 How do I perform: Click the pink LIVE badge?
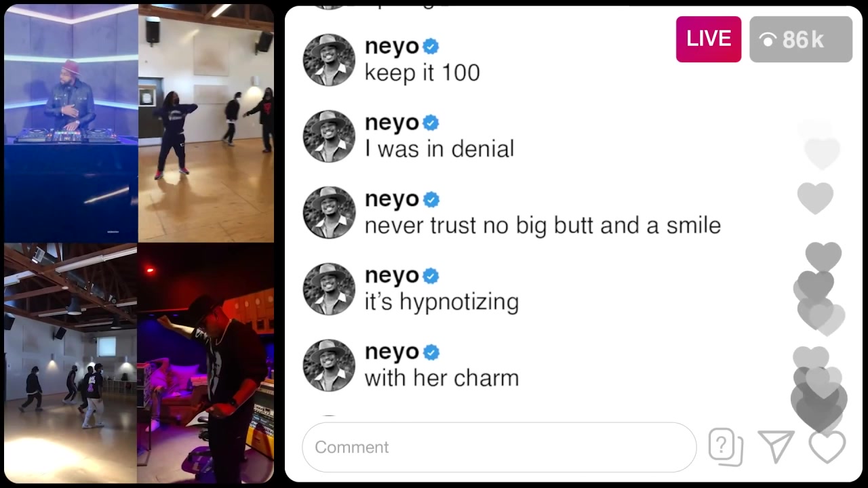pos(709,39)
